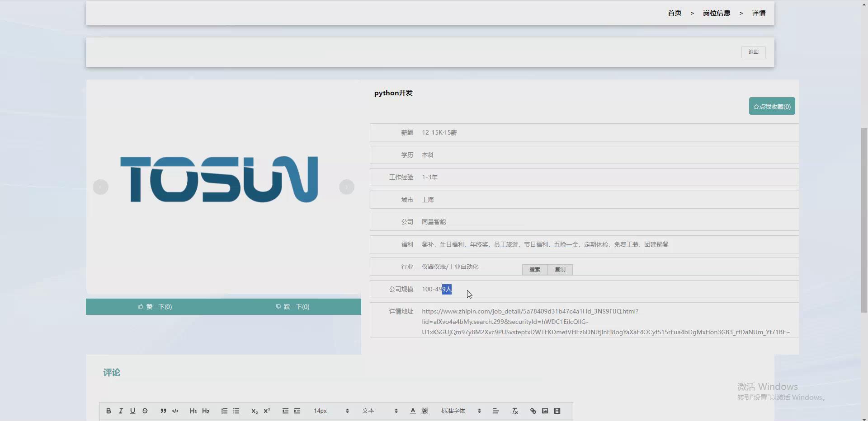Click the 公司规模 field label
This screenshot has width=868, height=421.
[x=401, y=289]
